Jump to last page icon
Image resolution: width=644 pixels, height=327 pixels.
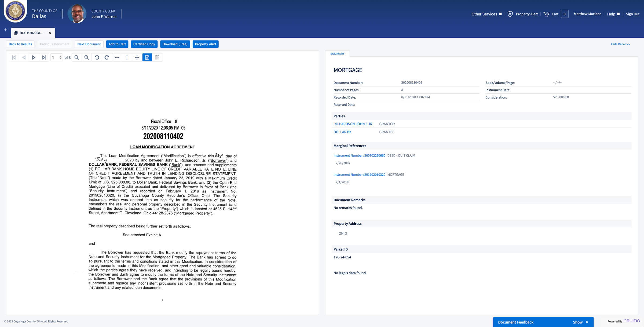pyautogui.click(x=44, y=57)
